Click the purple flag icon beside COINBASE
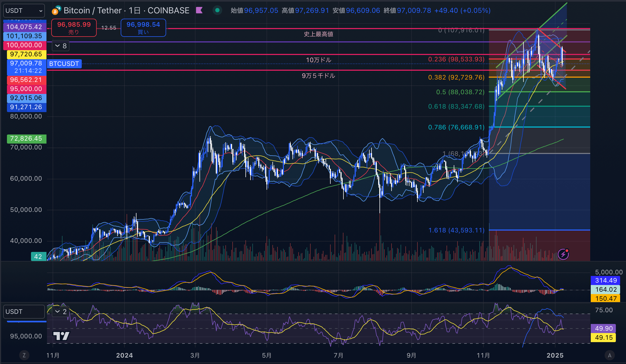The width and height of the screenshot is (626, 364). click(x=199, y=10)
